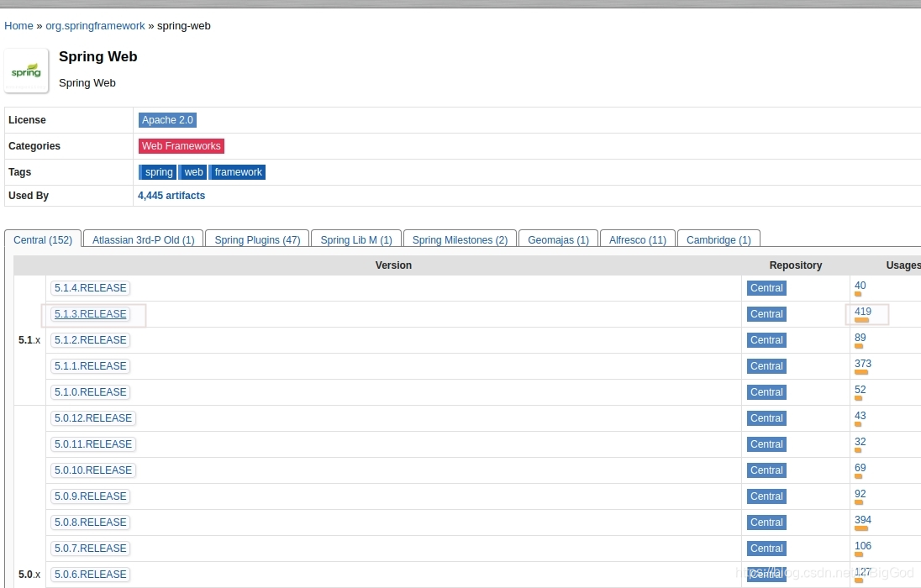This screenshot has height=588, width=921.
Task: Open version 5.1.0.RELEASE
Action: pos(91,391)
